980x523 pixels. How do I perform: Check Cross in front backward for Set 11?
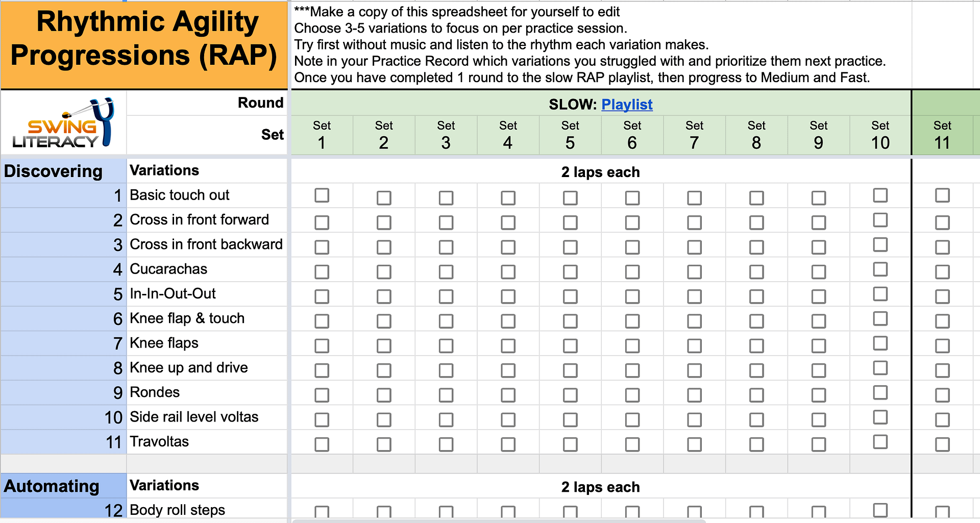[942, 246]
